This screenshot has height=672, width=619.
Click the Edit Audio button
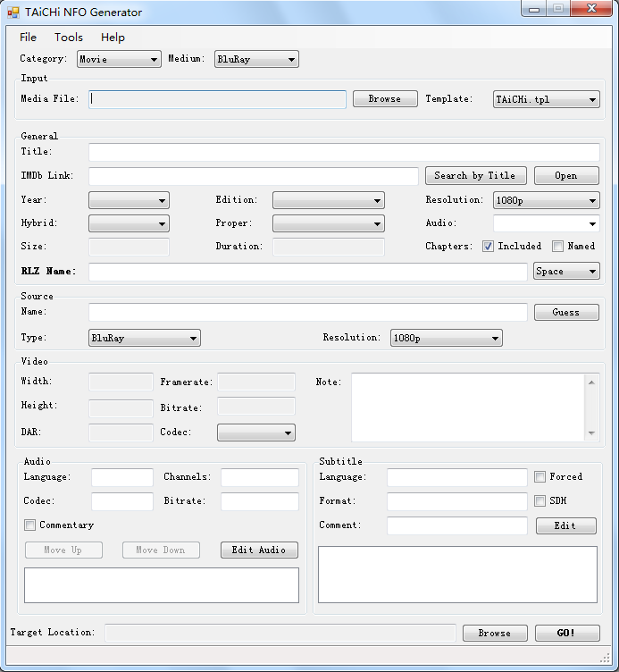[x=259, y=550]
